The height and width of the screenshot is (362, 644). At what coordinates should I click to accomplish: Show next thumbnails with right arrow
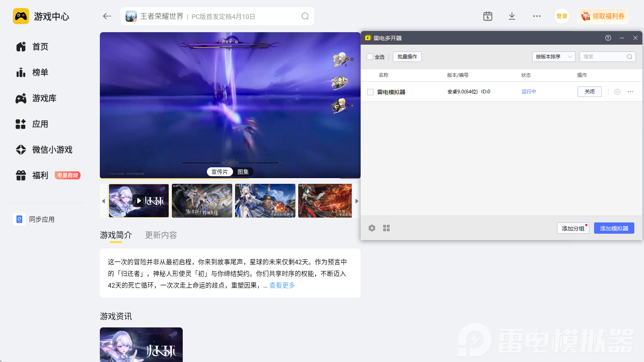pyautogui.click(x=357, y=201)
